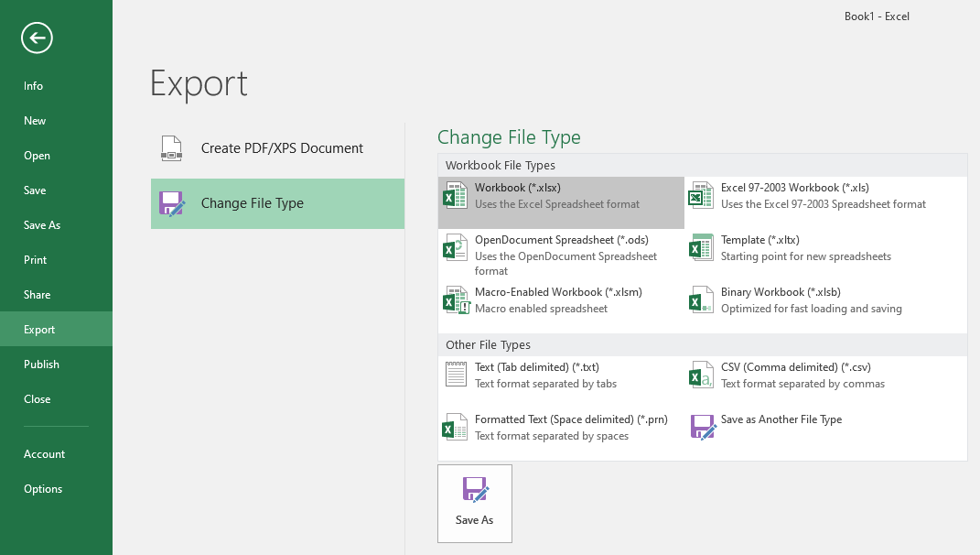Image resolution: width=980 pixels, height=555 pixels.
Task: Go to the Print page
Action: pos(36,260)
